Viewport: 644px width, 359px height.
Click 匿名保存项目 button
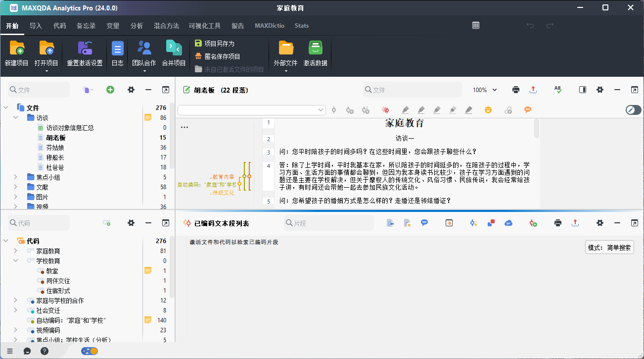[218, 56]
